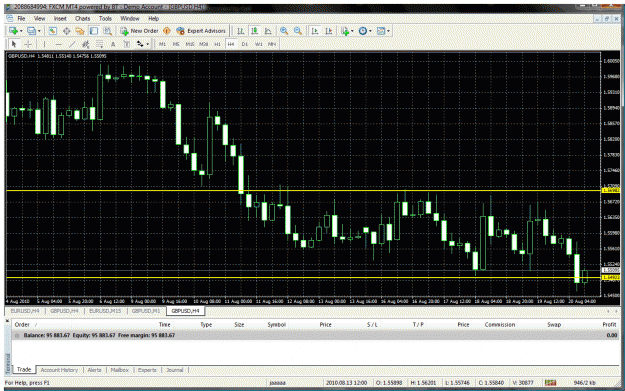
Task: Switch chart to Line Chart mode
Action: pos(268,31)
